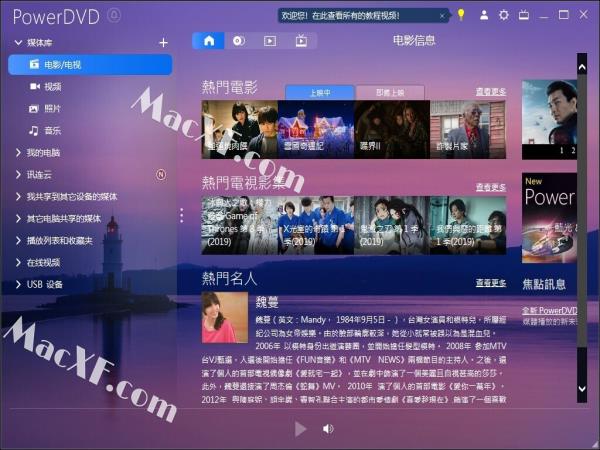
Task: Expand 讯连云 tree node
Action: tap(18, 175)
